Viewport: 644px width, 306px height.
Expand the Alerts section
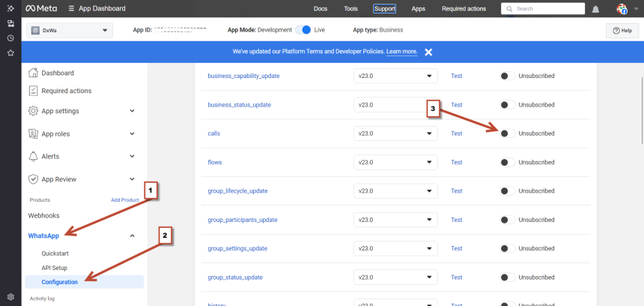[x=132, y=156]
